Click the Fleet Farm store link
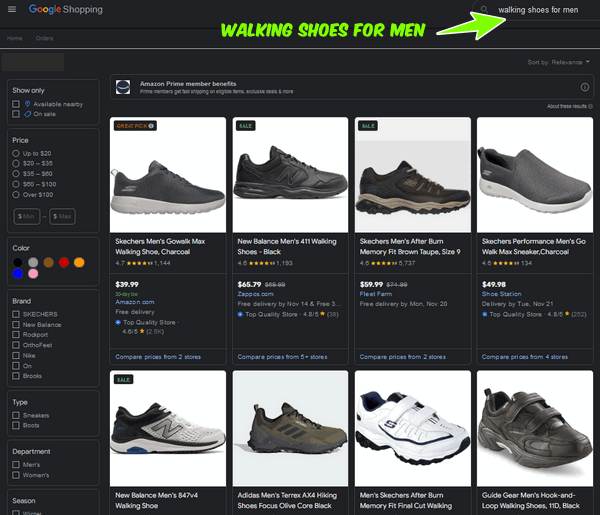The width and height of the screenshot is (600, 515). click(376, 294)
